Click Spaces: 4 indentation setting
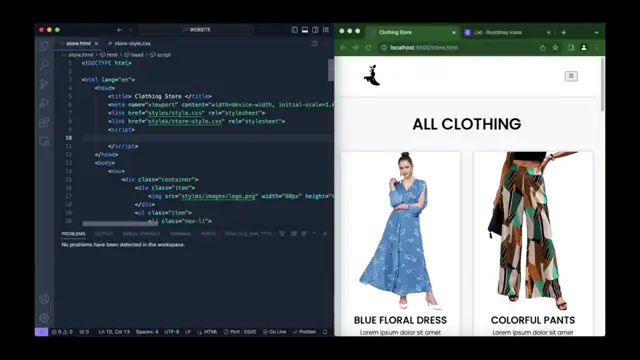Screen dimensions: 640x360 tap(147, 332)
